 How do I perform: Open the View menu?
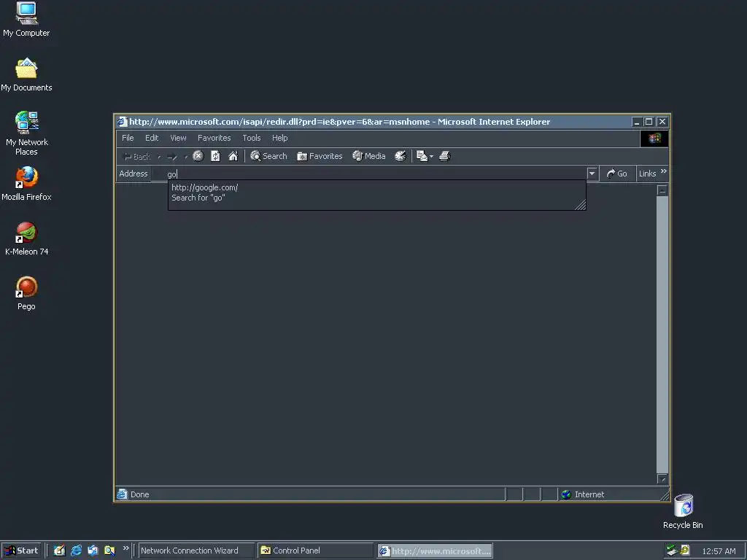click(178, 138)
